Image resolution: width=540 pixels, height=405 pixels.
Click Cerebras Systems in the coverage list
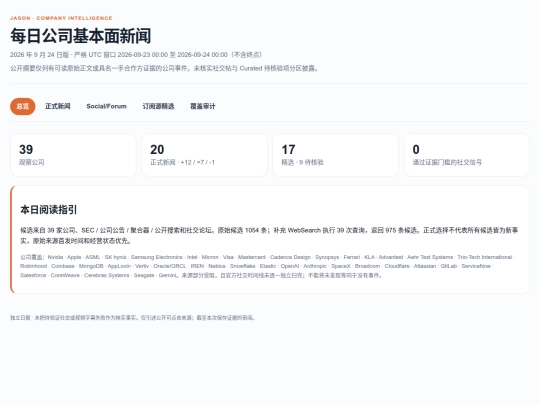point(106,275)
